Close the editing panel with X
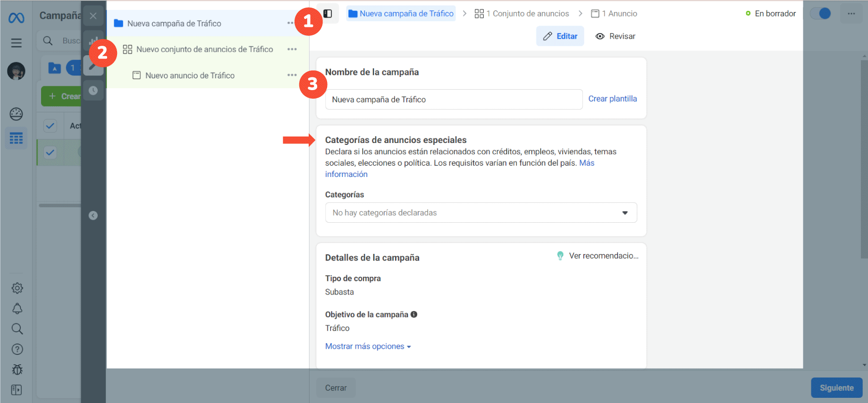 click(x=93, y=16)
